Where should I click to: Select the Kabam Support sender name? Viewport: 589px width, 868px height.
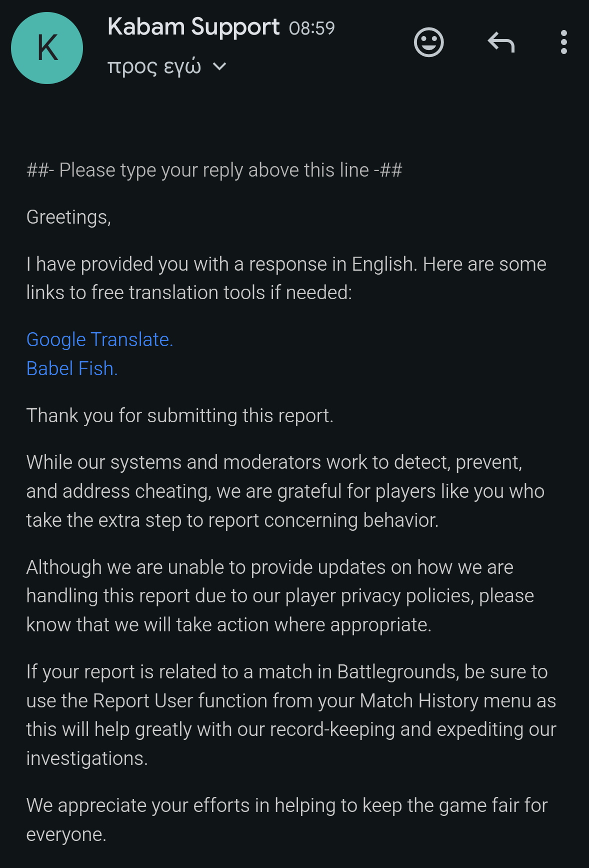pyautogui.click(x=193, y=27)
